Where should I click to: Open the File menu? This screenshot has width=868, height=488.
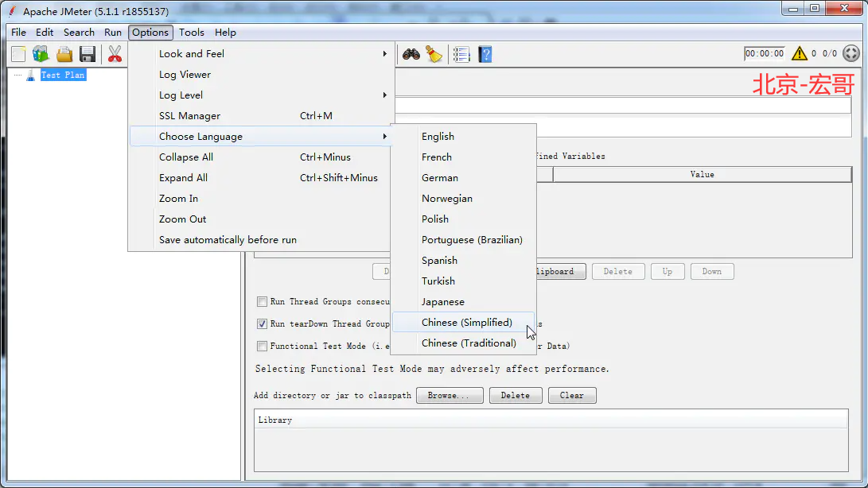(x=18, y=32)
